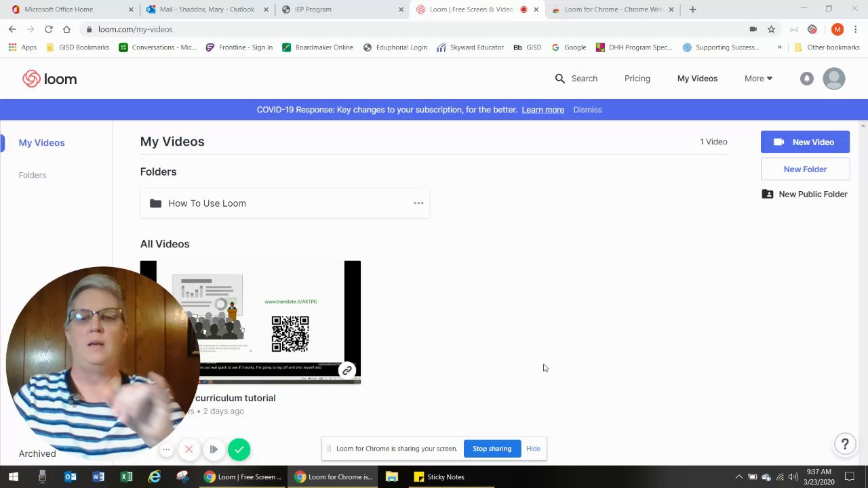Open Chrome three-dot menu
868x488 pixels.
(x=856, y=29)
